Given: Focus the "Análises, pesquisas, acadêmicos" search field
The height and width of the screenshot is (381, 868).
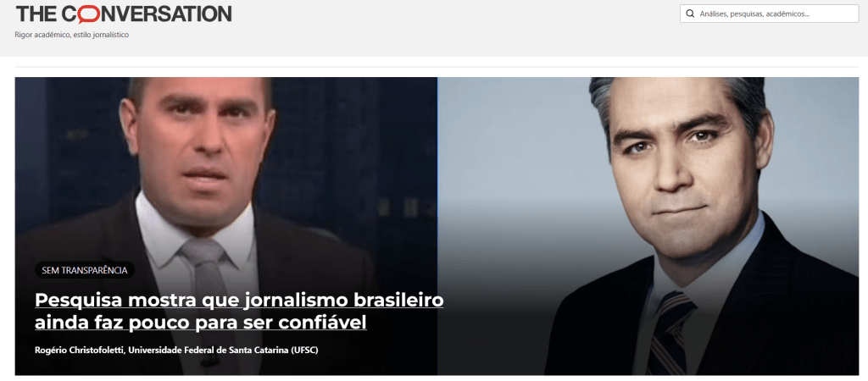Looking at the screenshot, I should click(769, 14).
